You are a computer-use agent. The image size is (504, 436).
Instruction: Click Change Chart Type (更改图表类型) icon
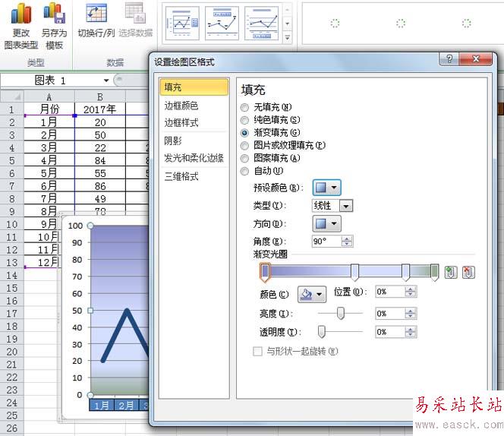point(21,14)
